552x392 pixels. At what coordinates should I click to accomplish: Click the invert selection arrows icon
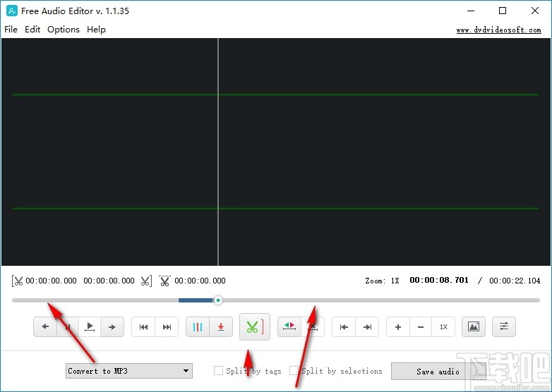point(289,327)
